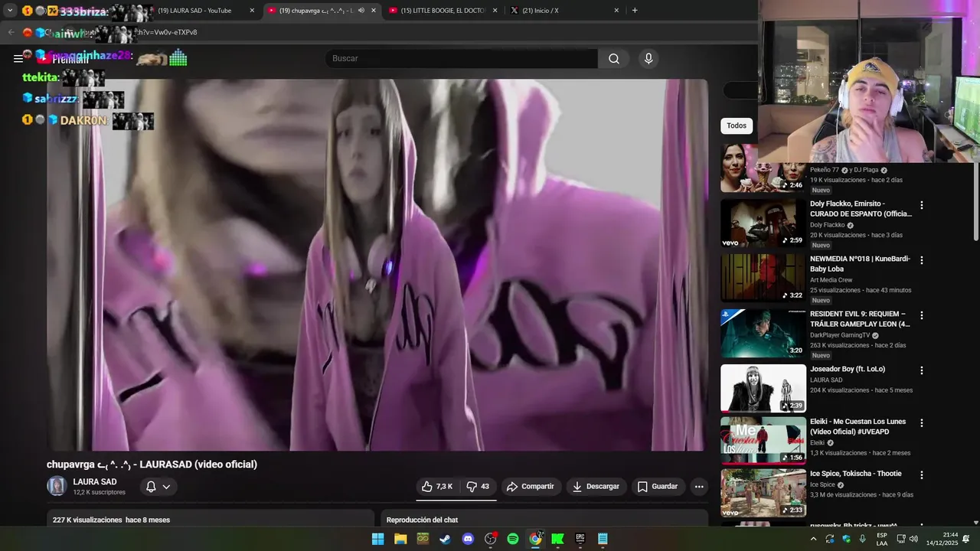Play the RESIDENT EVIL 9 REQUIEM thumbnail

[763, 333]
